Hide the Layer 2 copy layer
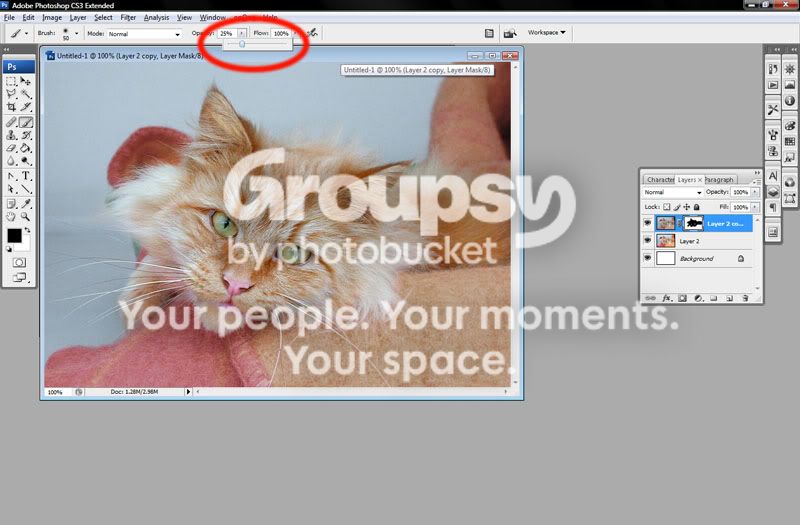The image size is (800, 525). pos(647,223)
